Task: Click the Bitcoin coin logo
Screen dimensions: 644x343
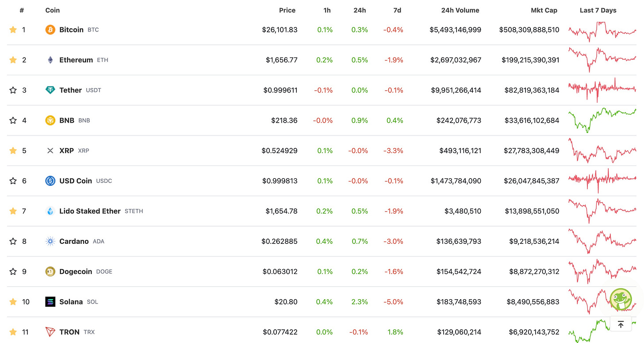Action: pos(50,30)
